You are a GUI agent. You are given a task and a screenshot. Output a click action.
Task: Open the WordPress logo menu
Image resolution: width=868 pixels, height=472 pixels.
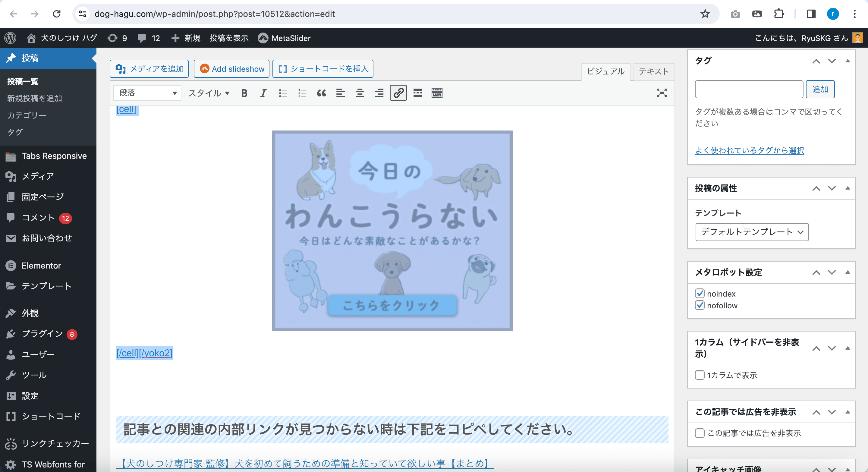point(11,38)
